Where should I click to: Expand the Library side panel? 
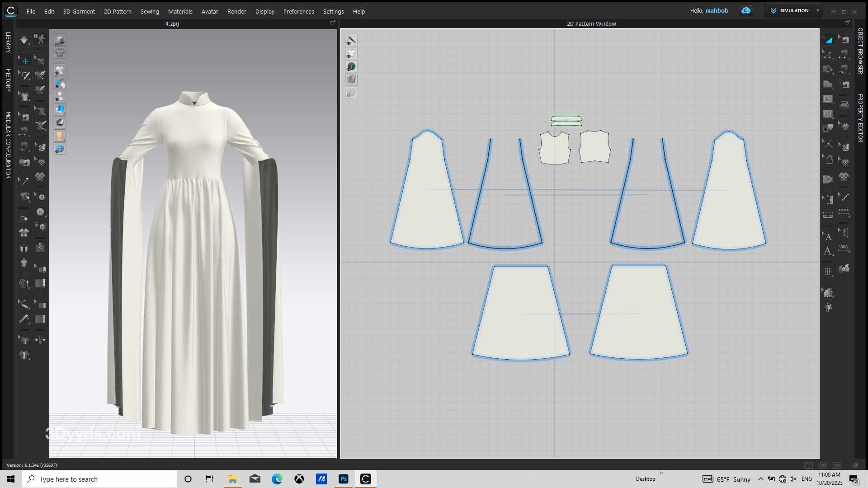tap(8, 42)
